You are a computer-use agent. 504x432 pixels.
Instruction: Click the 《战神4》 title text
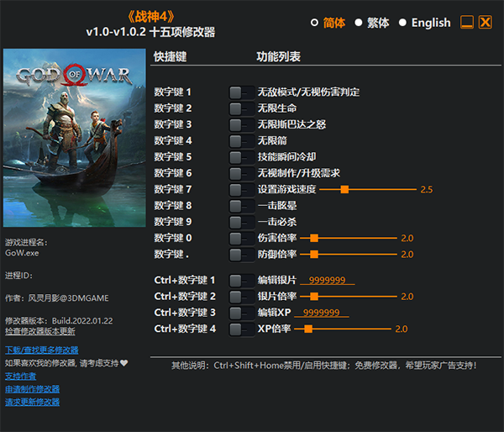pyautogui.click(x=150, y=17)
